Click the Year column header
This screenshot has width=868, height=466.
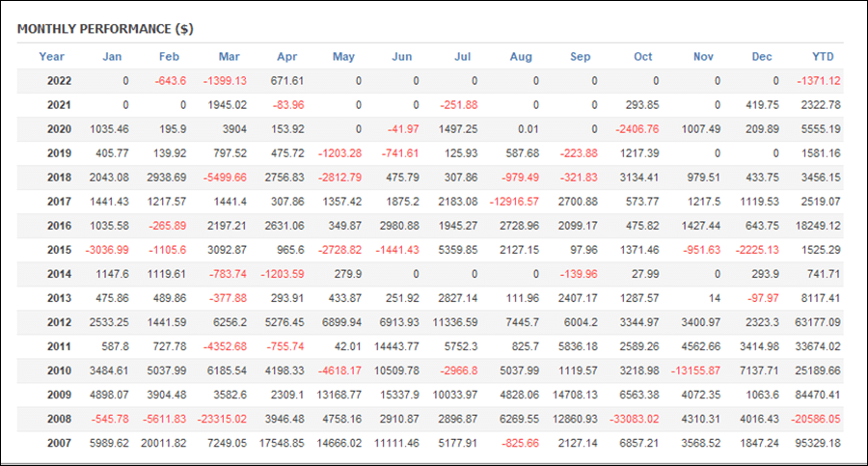[x=51, y=57]
